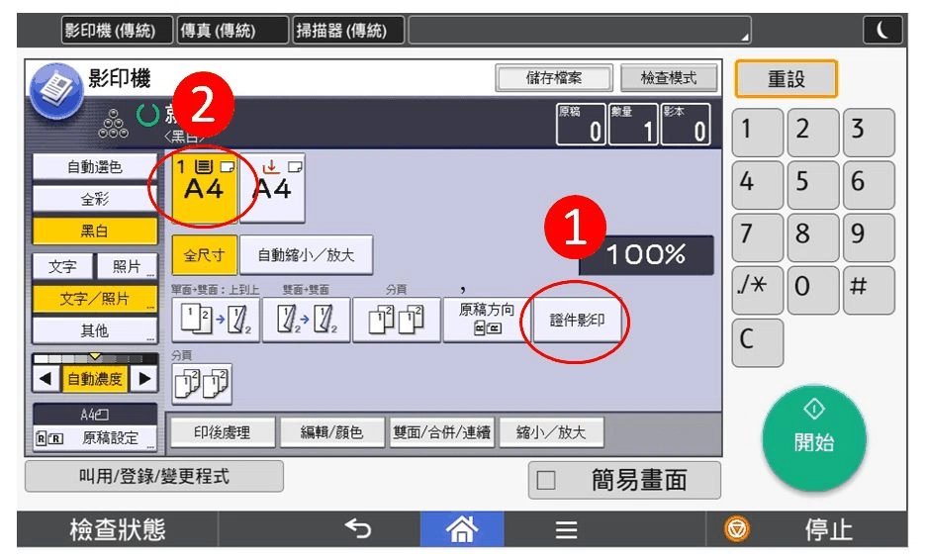Open 編輯/顏色 menu
This screenshot has height=560, width=926.
click(x=331, y=432)
